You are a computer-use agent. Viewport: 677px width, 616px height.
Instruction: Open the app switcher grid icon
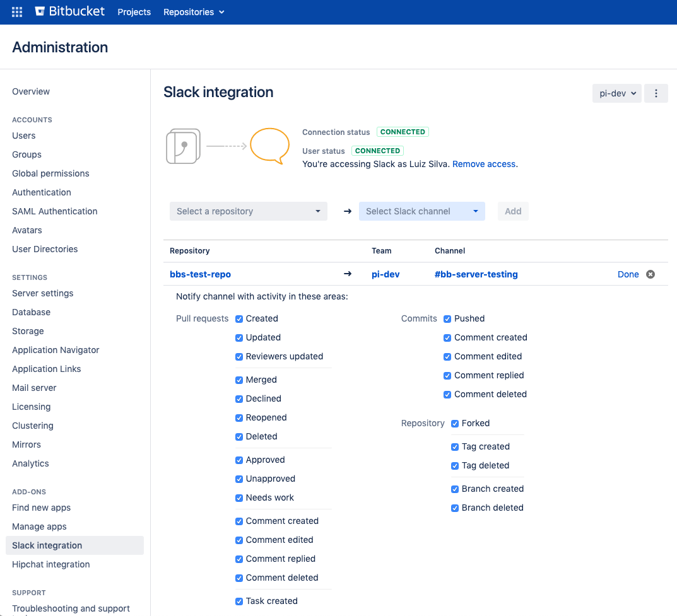17,12
